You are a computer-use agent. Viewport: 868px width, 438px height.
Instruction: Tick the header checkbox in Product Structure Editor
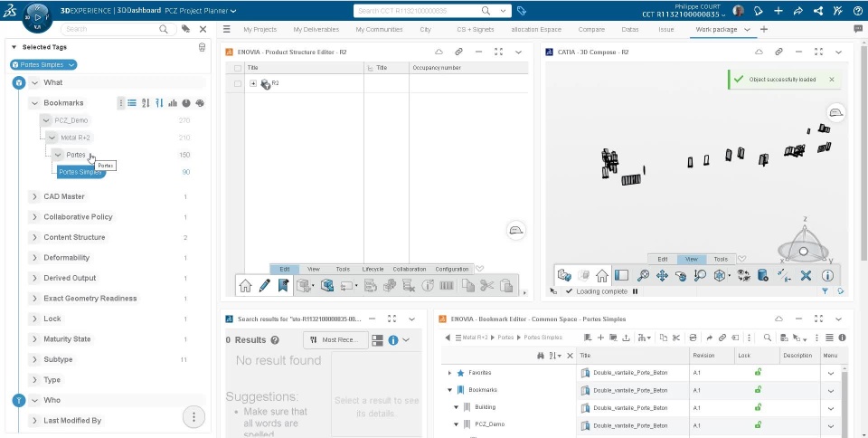click(238, 68)
